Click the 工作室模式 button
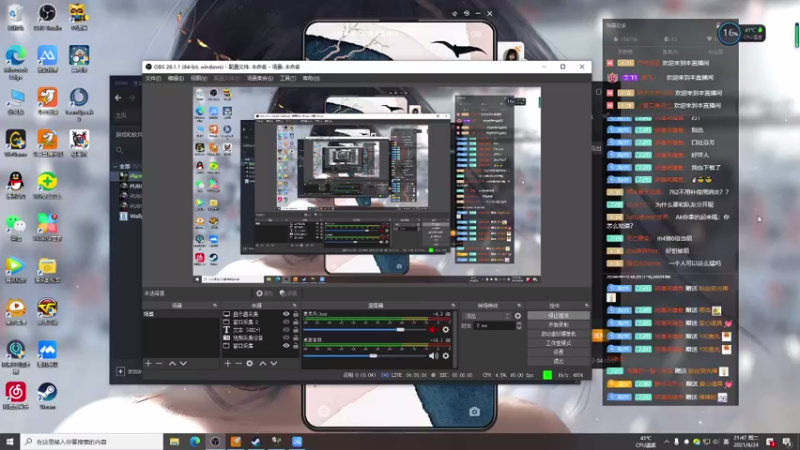800x450 pixels. [558, 343]
